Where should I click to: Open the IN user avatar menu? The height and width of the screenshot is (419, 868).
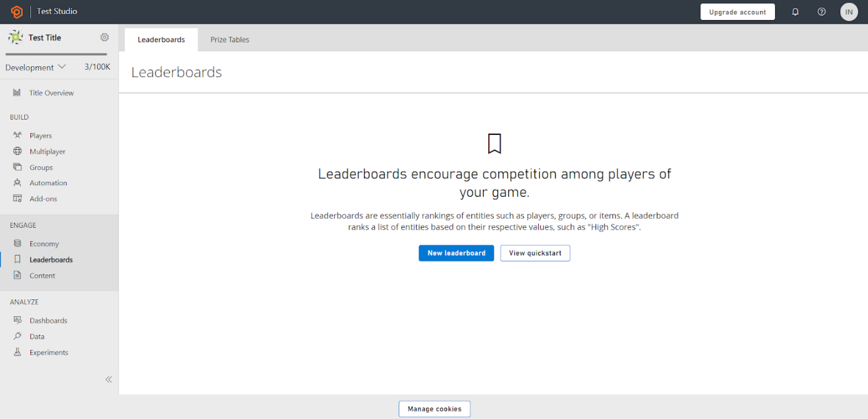click(849, 12)
